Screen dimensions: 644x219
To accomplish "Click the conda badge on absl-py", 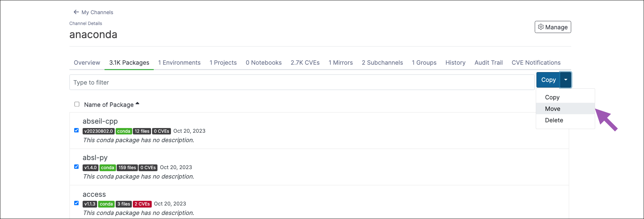I will [108, 167].
